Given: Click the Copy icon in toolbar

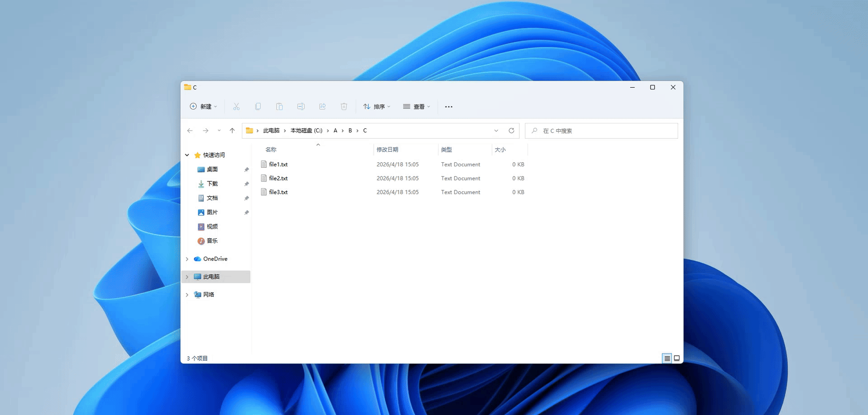Looking at the screenshot, I should 258,107.
